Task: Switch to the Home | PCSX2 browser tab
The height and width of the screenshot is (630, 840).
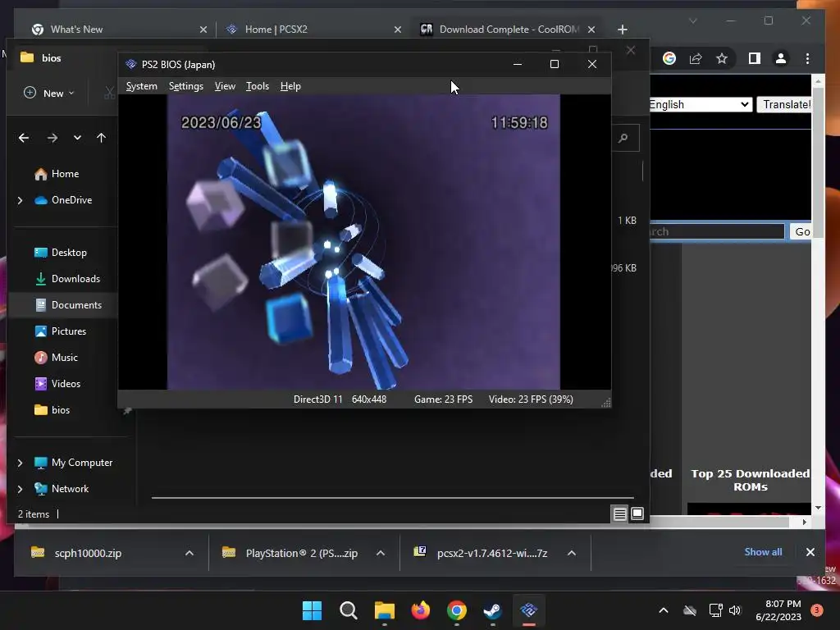Action: [313, 30]
